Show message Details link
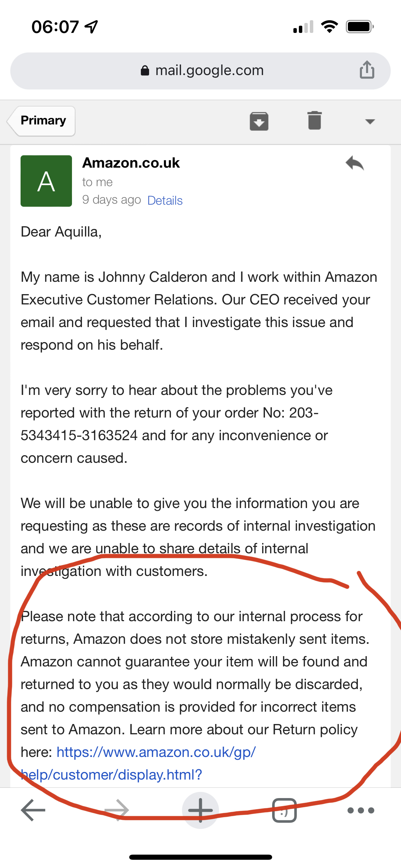Viewport: 401px width, 868px height. pos(165,200)
